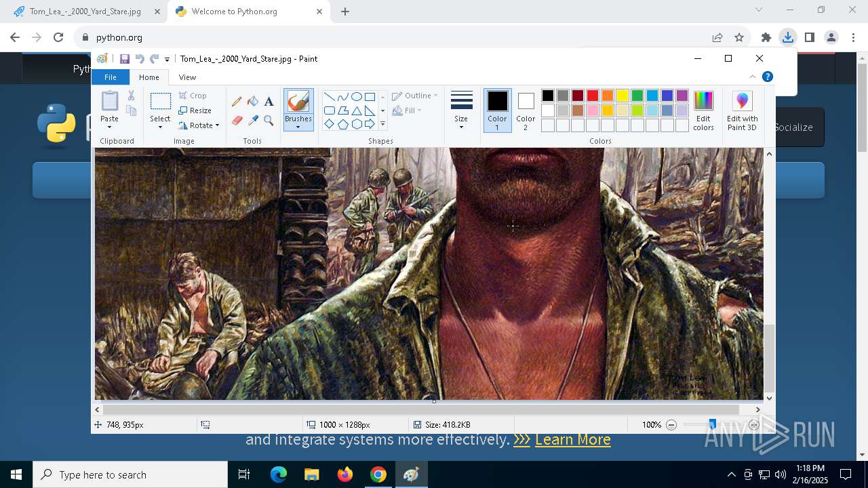Select the Home ribbon tab

(x=149, y=77)
